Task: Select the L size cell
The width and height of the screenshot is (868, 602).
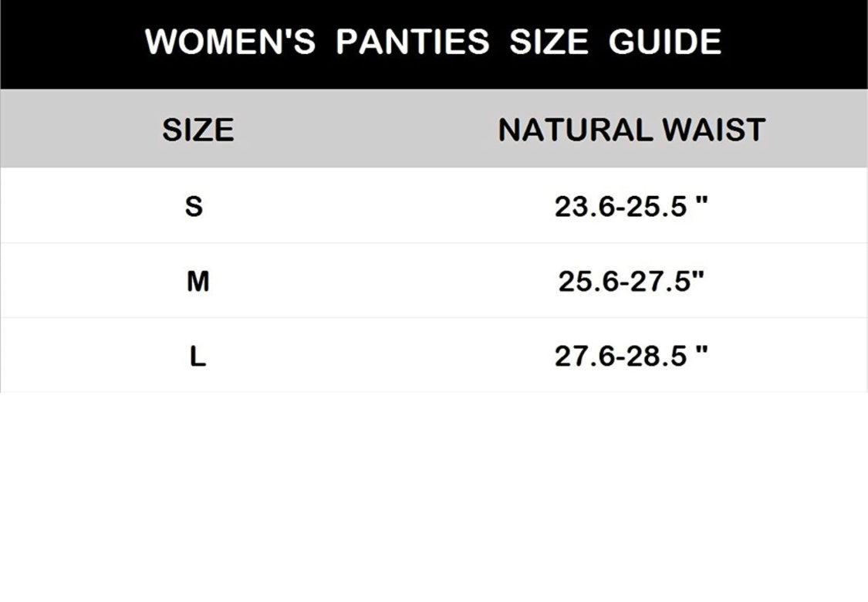Action: point(198,357)
